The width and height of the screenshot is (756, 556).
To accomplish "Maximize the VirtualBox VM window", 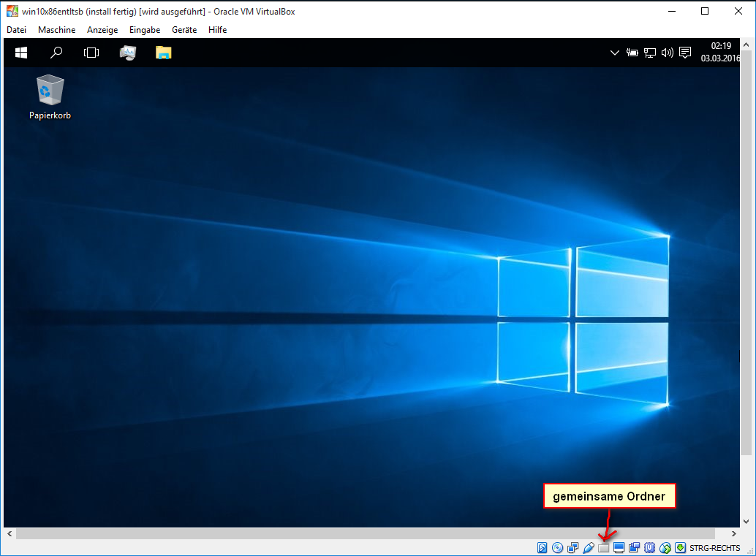I will click(705, 11).
